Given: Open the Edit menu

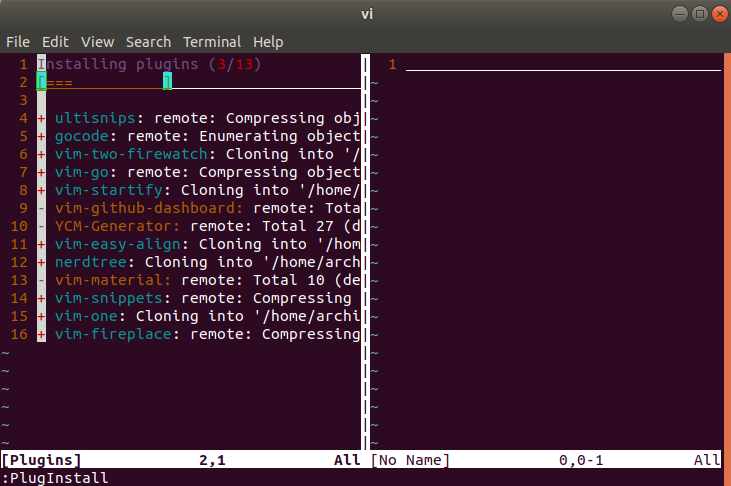Looking at the screenshot, I should (55, 42).
